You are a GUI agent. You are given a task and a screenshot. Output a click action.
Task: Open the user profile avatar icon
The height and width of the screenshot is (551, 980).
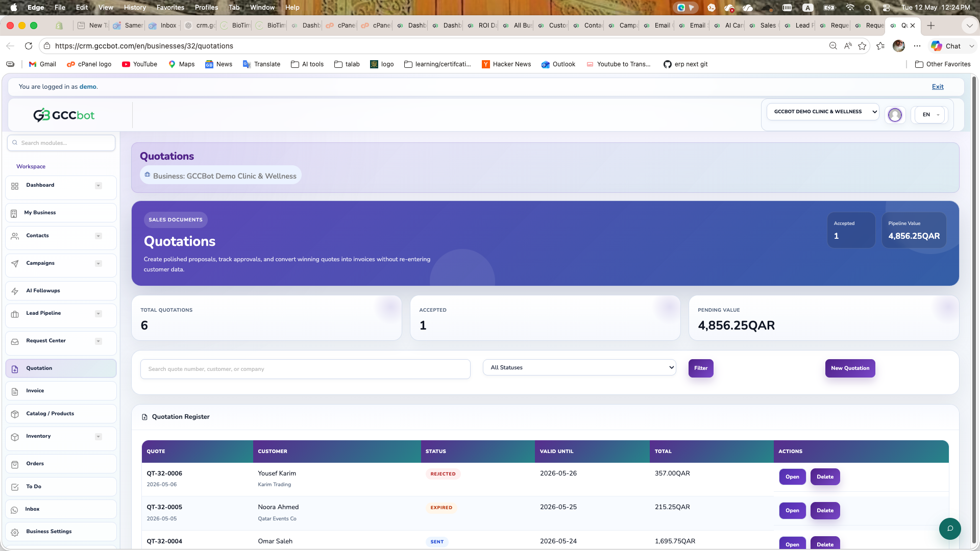tap(895, 115)
